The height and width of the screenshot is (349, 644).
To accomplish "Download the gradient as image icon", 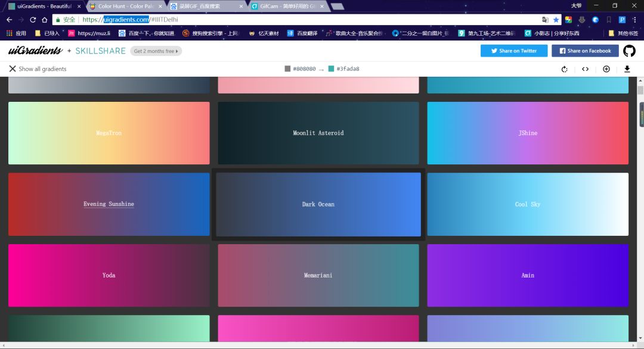I will click(627, 69).
